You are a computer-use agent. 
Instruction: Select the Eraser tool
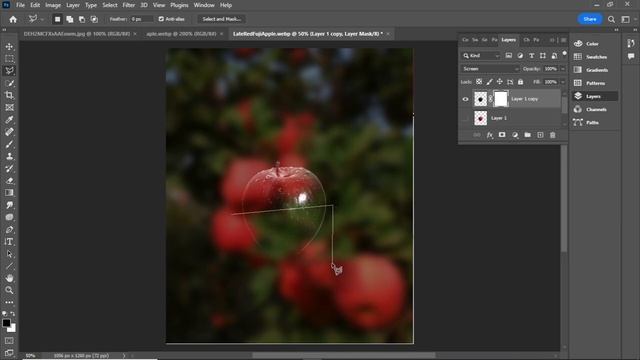click(x=9, y=180)
